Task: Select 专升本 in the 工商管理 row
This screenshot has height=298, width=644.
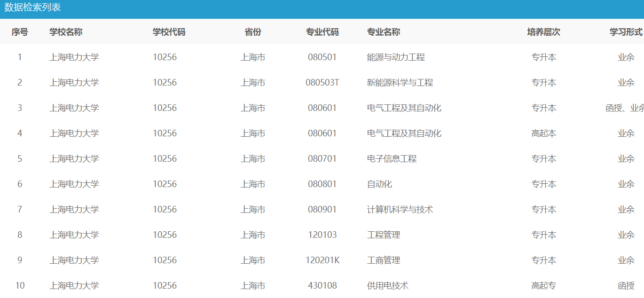Action: point(544,260)
